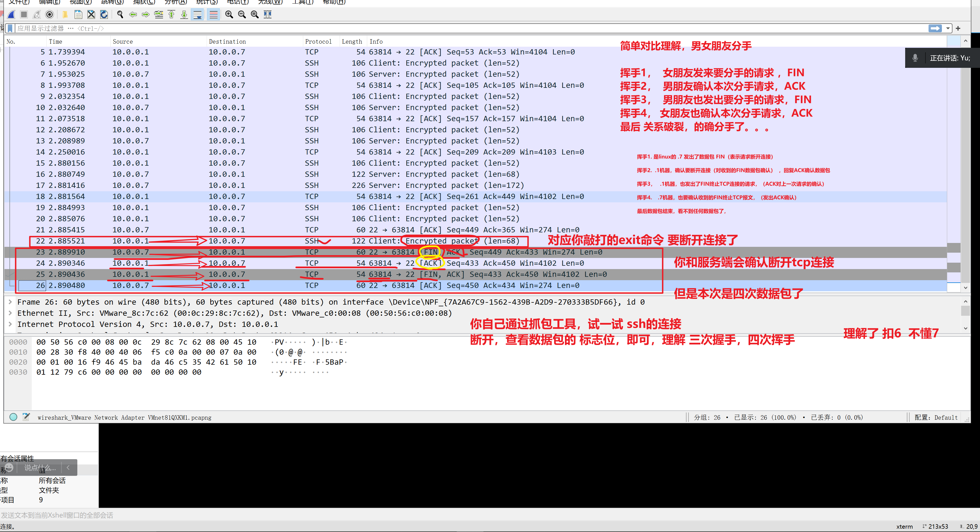The height and width of the screenshot is (532, 980).
Task: Sort by the Protocol column header
Action: 321,41
